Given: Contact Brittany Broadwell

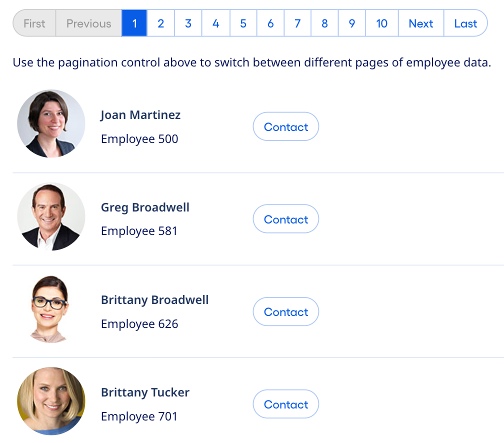Looking at the screenshot, I should pyautogui.click(x=285, y=312).
